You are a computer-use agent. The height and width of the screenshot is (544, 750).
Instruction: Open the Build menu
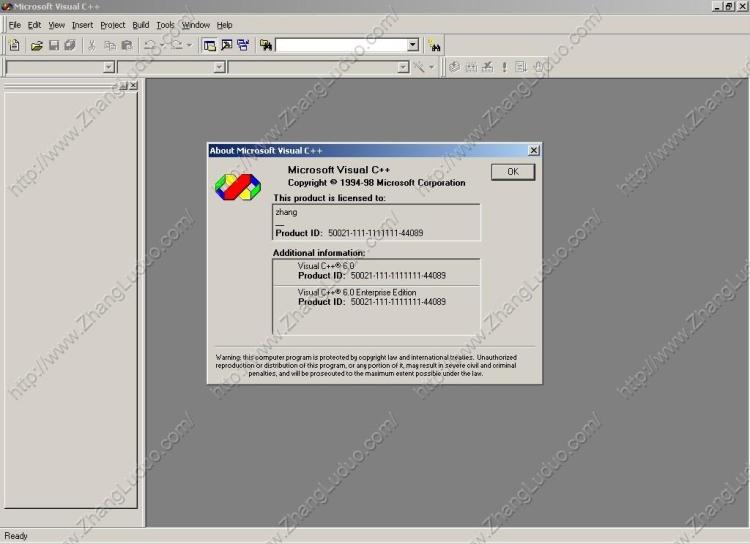point(141,25)
